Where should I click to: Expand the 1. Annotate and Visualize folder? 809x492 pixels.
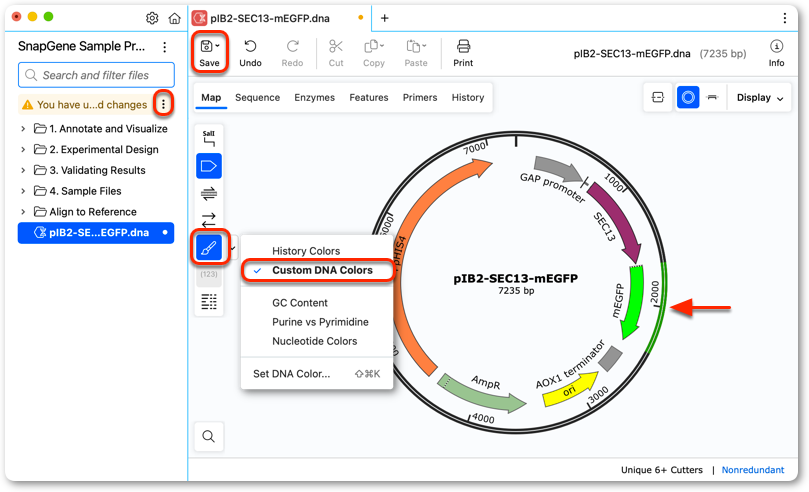coord(22,129)
